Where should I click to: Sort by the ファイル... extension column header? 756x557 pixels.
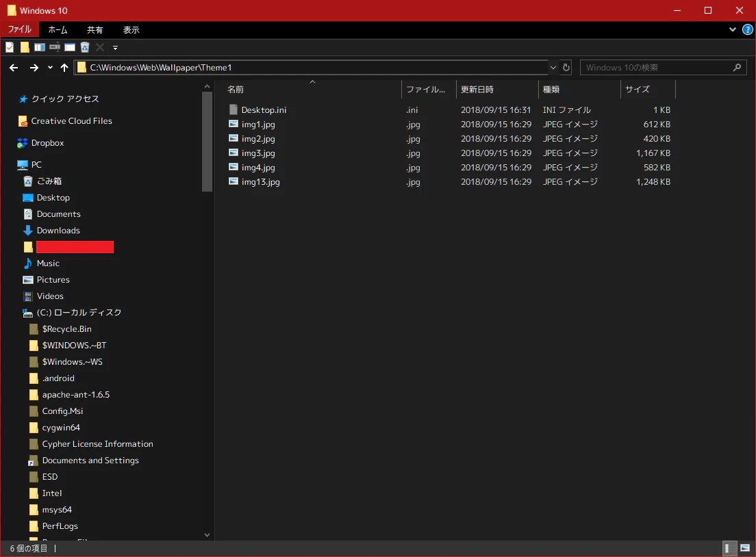coord(429,90)
